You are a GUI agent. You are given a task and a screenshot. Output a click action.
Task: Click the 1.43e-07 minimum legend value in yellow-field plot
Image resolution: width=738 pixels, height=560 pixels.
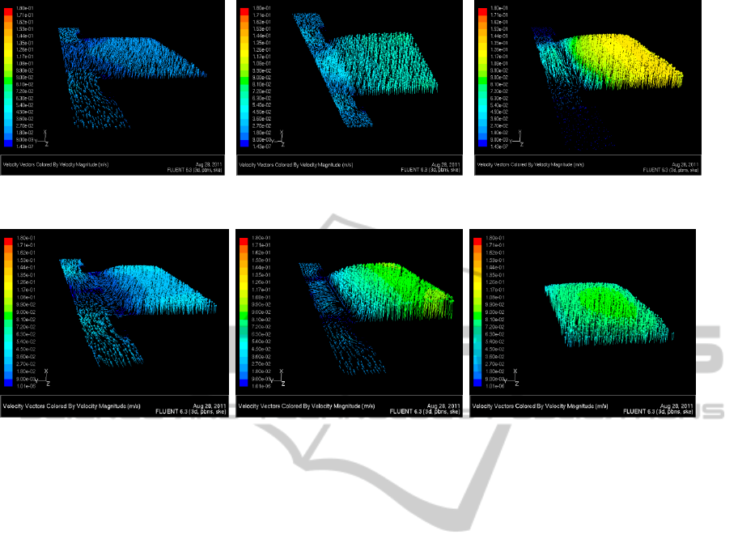pos(494,147)
